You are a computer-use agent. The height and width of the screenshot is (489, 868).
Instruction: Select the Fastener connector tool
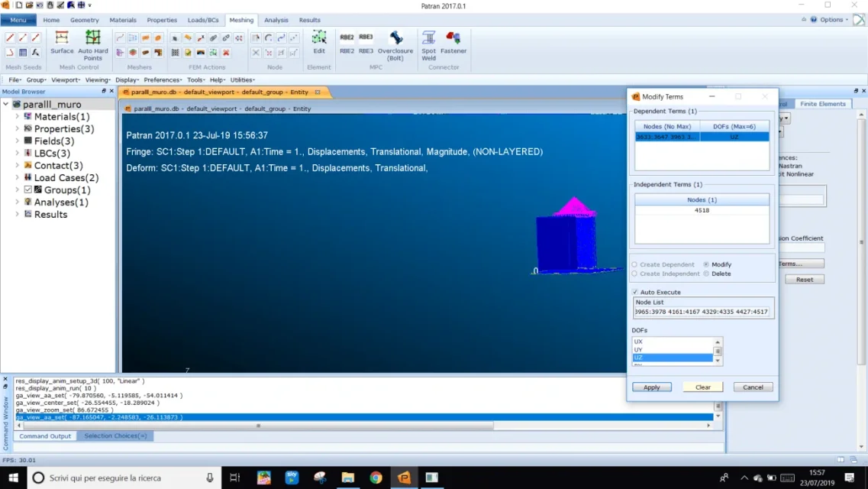pyautogui.click(x=453, y=42)
